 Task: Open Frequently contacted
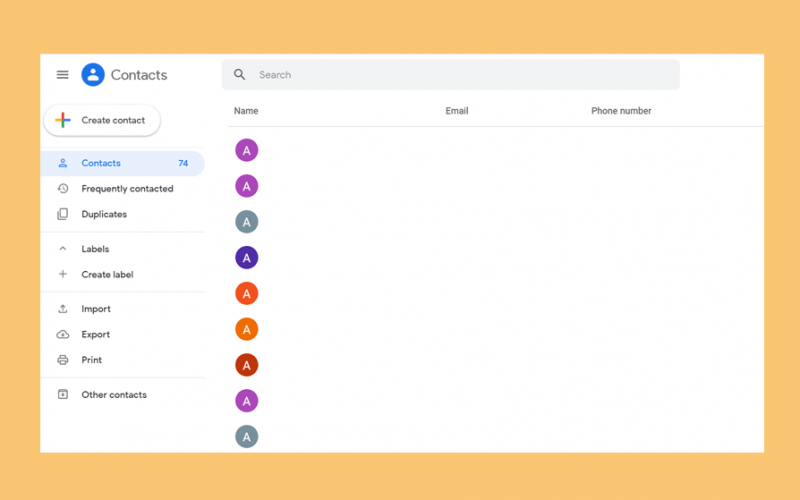(x=127, y=189)
